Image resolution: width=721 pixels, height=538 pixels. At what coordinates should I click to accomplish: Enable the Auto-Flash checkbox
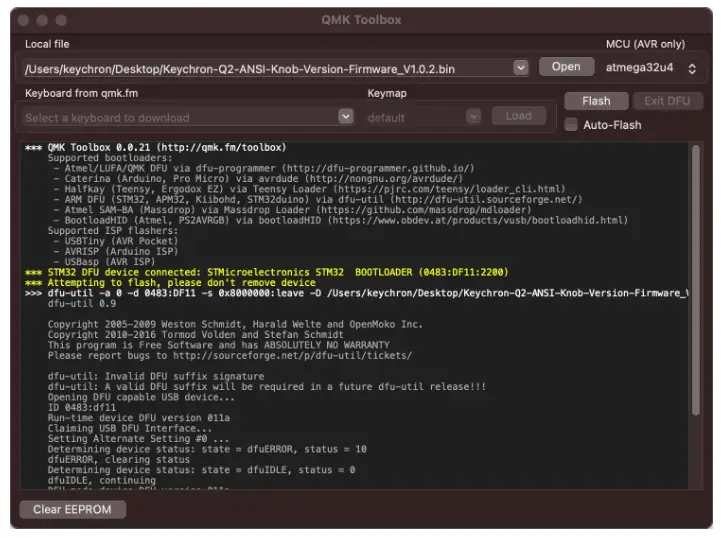[x=571, y=125]
